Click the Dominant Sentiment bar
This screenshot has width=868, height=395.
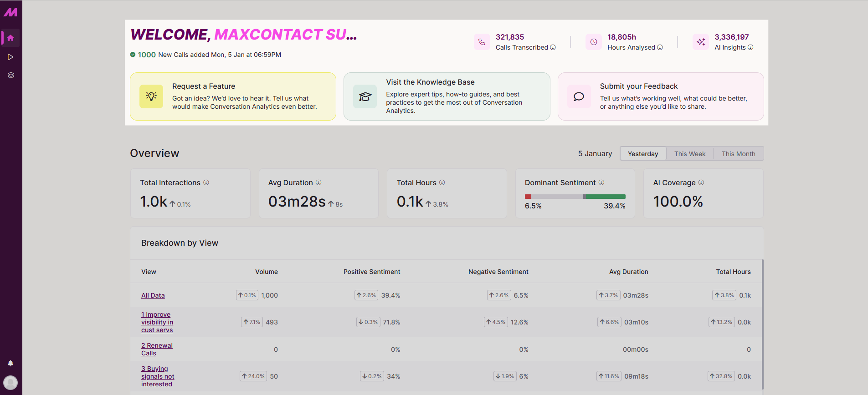click(x=575, y=197)
